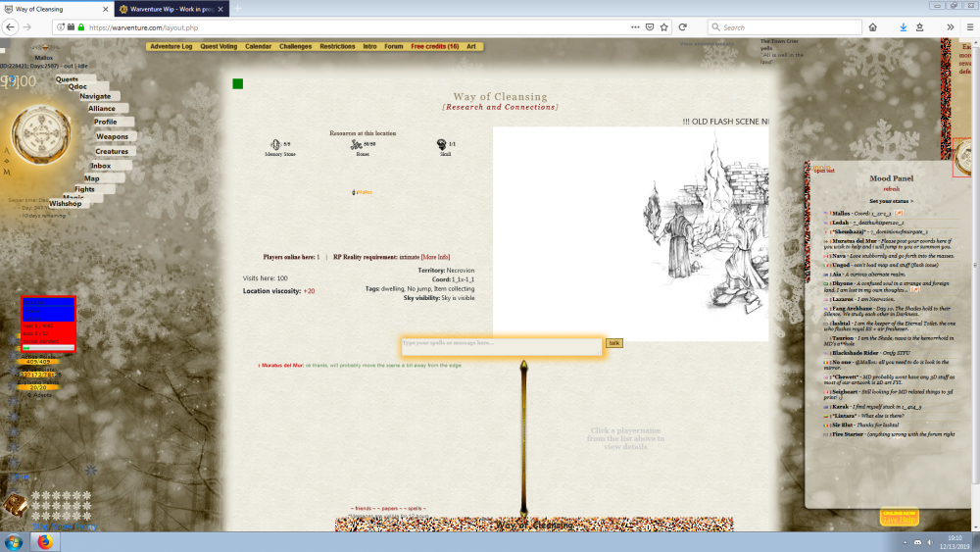Select the Way of Cleansing tab

point(56,9)
